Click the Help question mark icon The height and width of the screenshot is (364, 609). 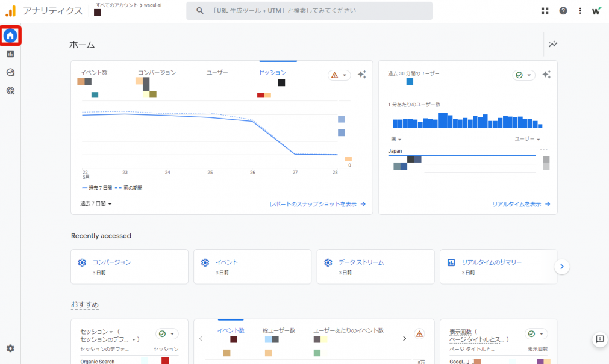[x=563, y=11]
